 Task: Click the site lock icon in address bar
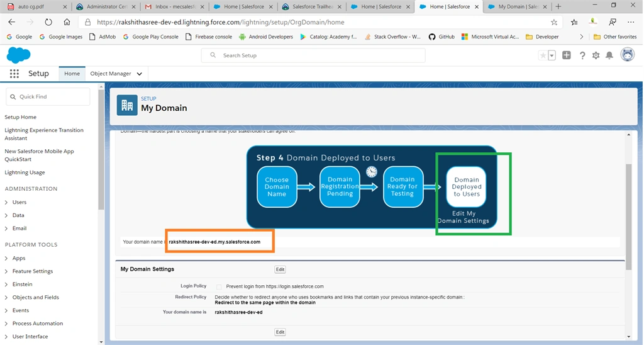[x=87, y=22]
